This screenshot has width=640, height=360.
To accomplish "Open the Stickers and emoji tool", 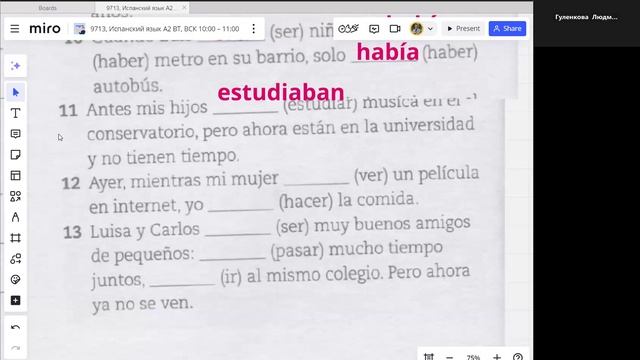I will coord(16,280).
